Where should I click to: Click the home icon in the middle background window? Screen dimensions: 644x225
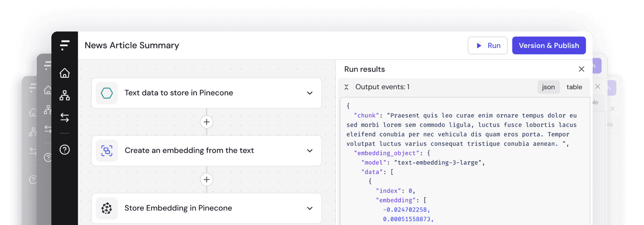(48, 90)
